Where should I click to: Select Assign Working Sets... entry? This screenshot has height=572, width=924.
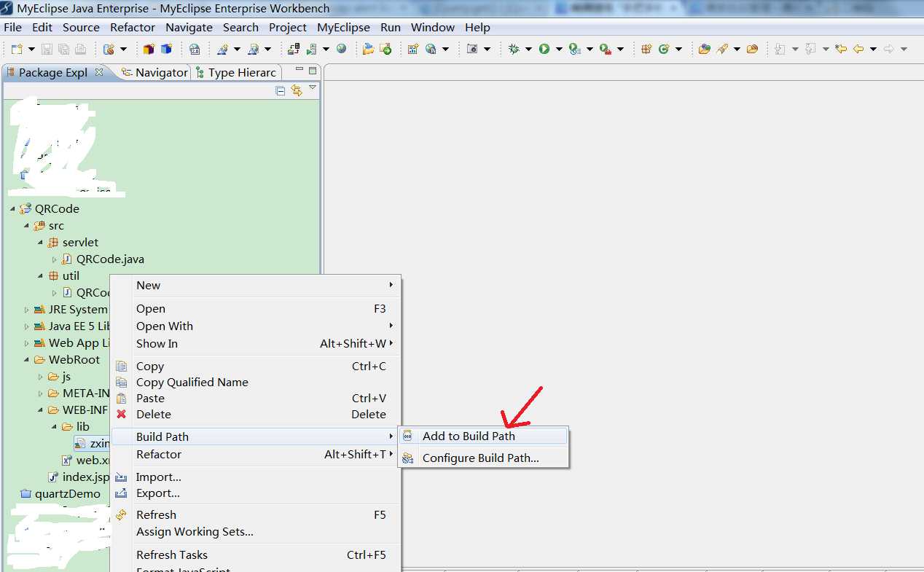[254, 531]
